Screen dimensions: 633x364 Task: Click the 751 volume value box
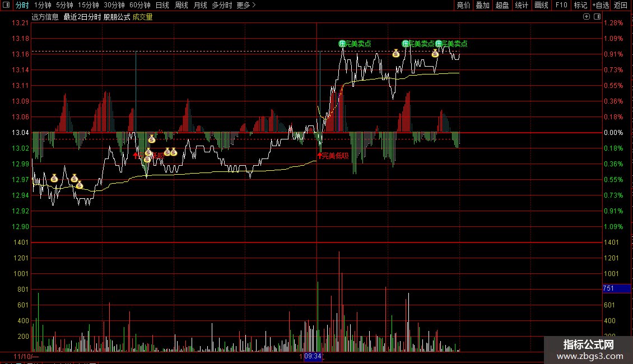616,288
